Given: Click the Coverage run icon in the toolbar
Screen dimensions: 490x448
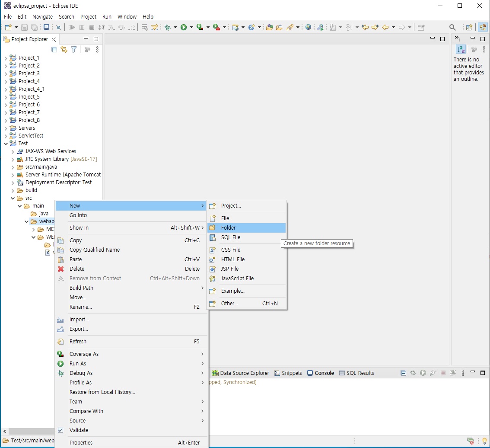Looking at the screenshot, I should pyautogui.click(x=200, y=27).
